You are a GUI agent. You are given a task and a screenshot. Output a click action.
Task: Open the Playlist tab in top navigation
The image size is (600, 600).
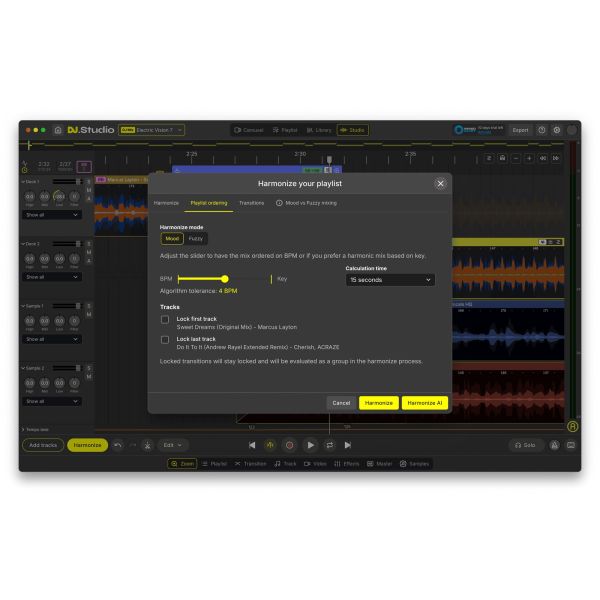tap(285, 130)
